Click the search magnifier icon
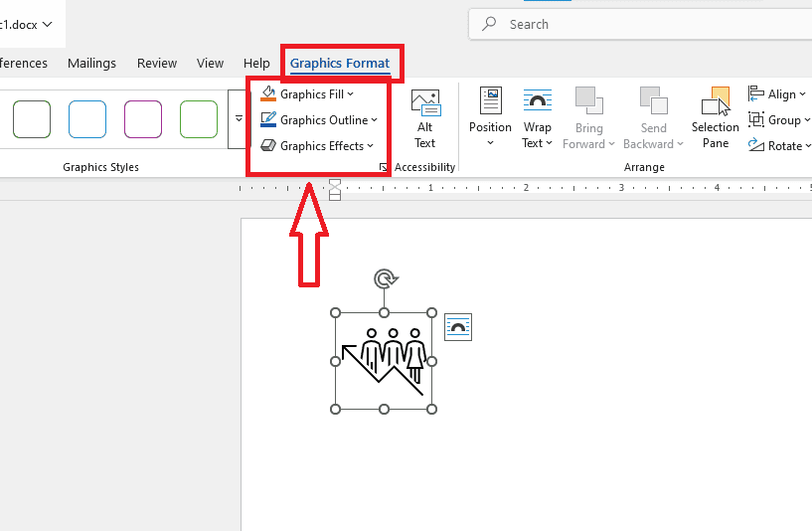Image resolution: width=812 pixels, height=531 pixels. coord(489,24)
